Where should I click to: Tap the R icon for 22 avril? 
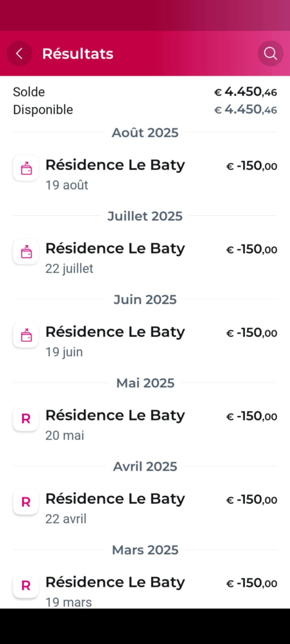26,502
